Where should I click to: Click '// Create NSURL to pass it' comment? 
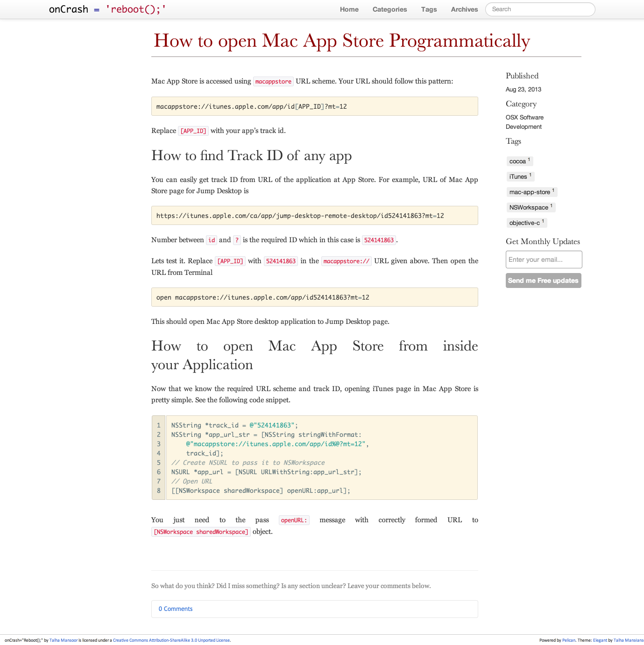[x=248, y=463]
